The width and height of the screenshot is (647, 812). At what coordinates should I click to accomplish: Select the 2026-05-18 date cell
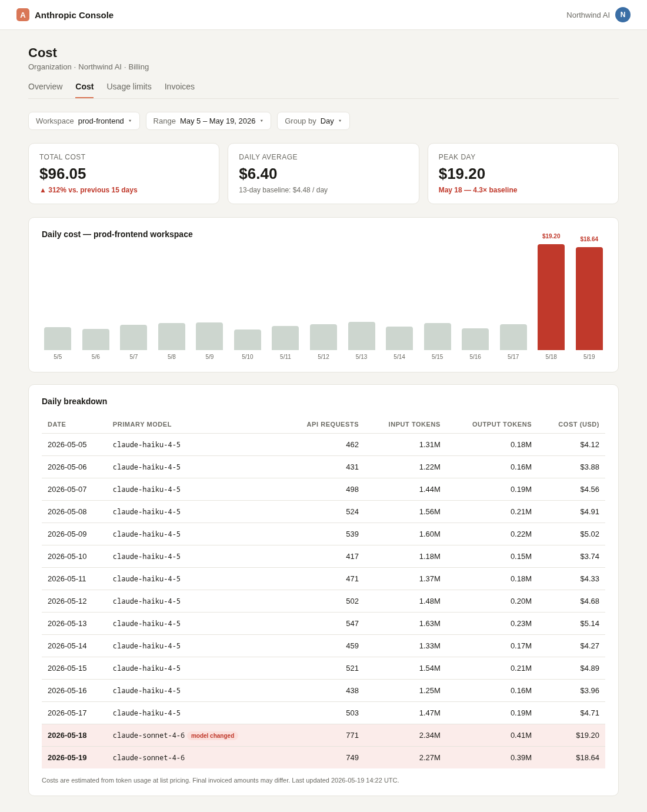tap(67, 736)
